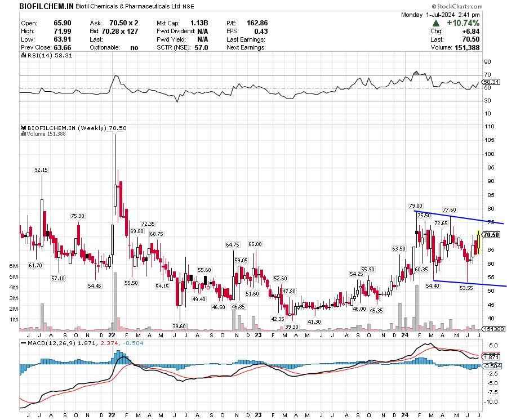Click the green up-arrow change indicator
The height and width of the screenshot is (420, 507).
(x=436, y=23)
